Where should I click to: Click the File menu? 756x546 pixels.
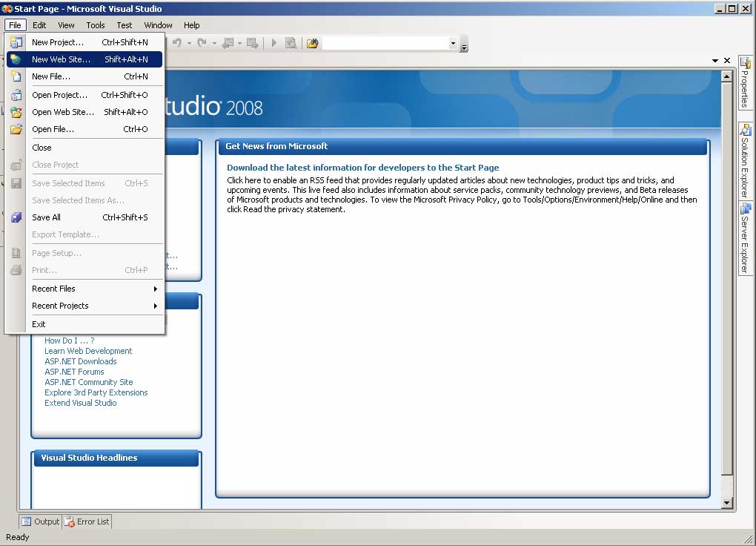coord(15,25)
